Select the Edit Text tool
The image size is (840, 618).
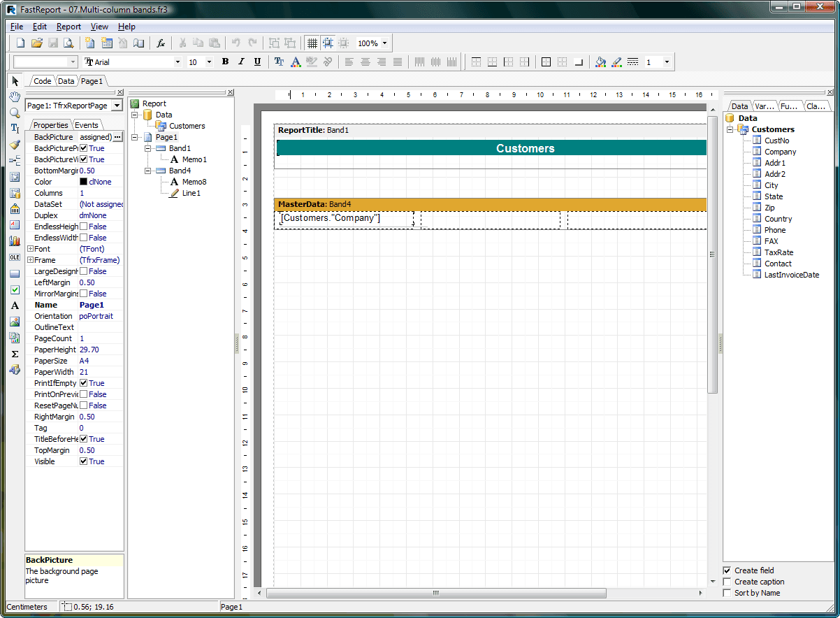[15, 129]
